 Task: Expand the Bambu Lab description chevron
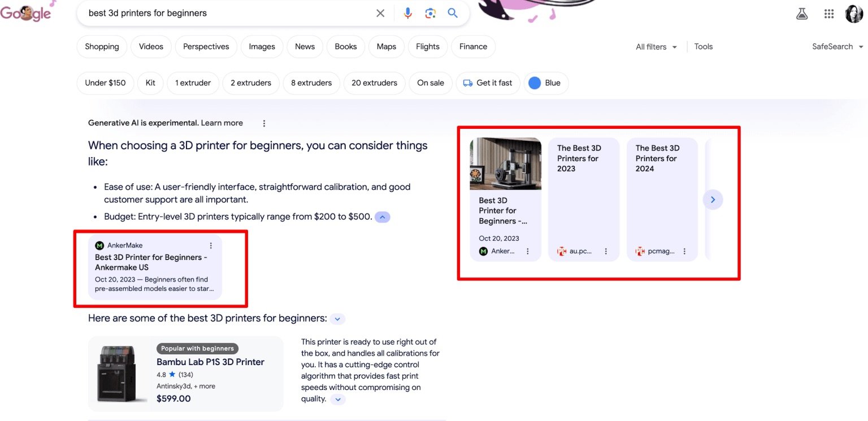click(337, 400)
